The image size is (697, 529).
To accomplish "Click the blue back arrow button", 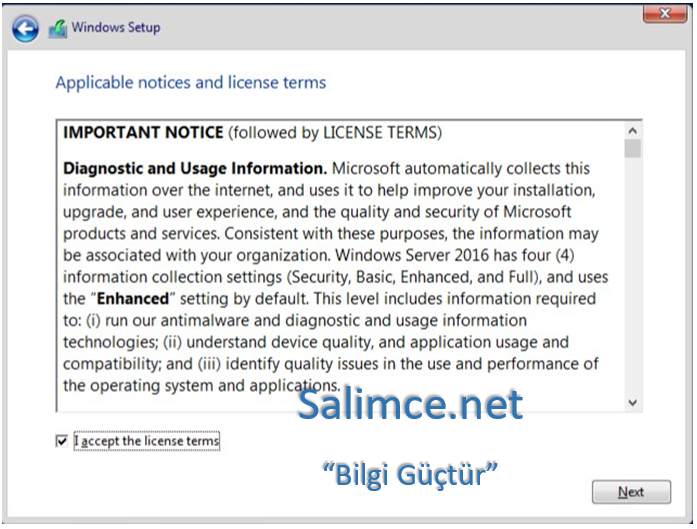I will pyautogui.click(x=25, y=29).
